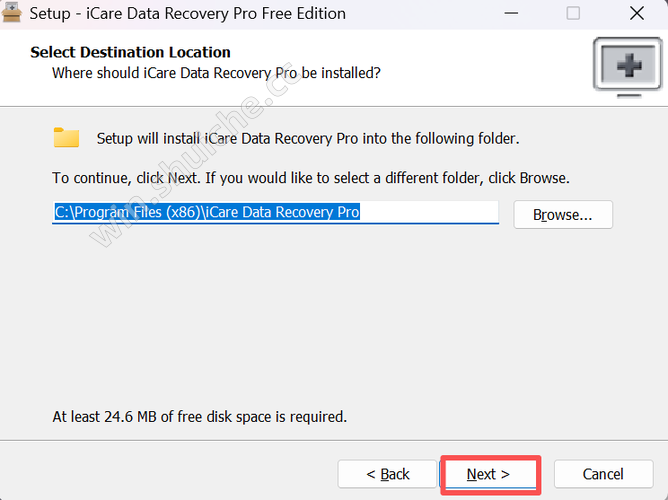
Task: Click the maximize window button
Action: [573, 14]
